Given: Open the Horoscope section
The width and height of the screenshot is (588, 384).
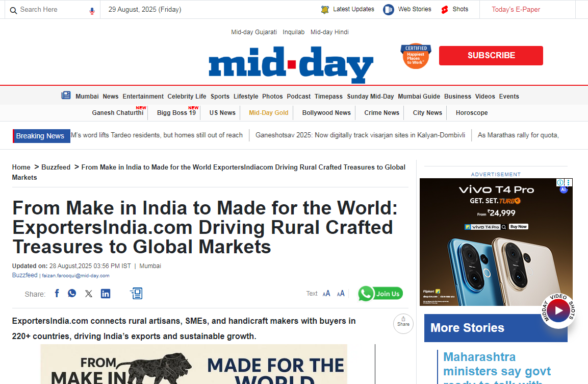Looking at the screenshot, I should click(471, 112).
